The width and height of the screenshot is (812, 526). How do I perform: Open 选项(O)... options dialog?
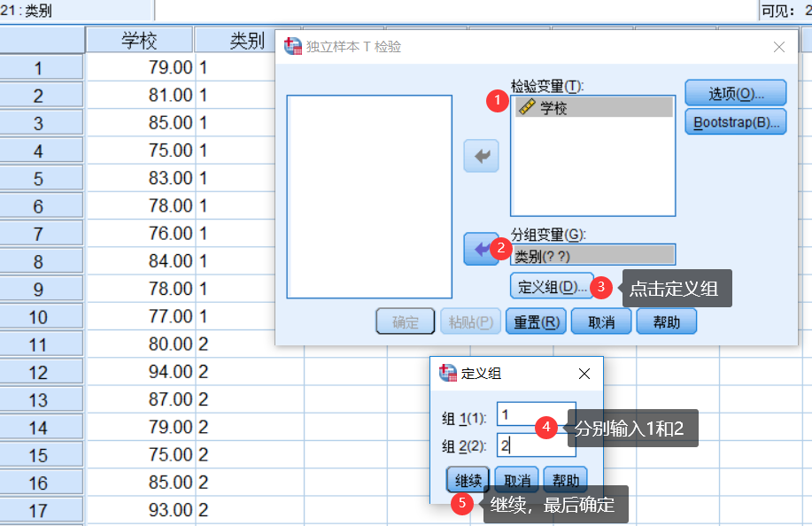coord(735,93)
